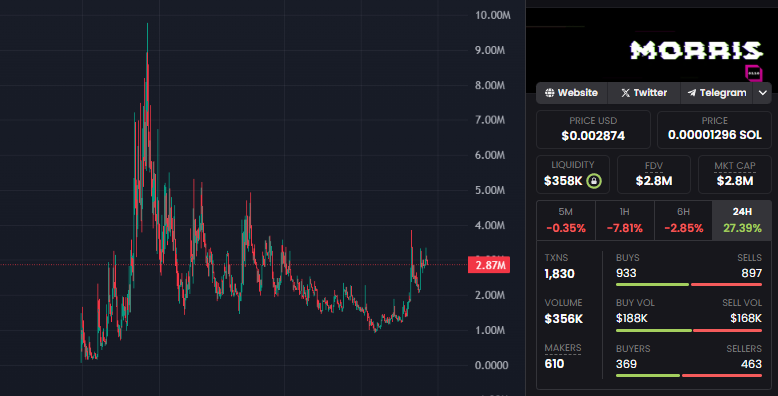Select the 1H timeframe tab
778x396 pixels.
point(625,220)
